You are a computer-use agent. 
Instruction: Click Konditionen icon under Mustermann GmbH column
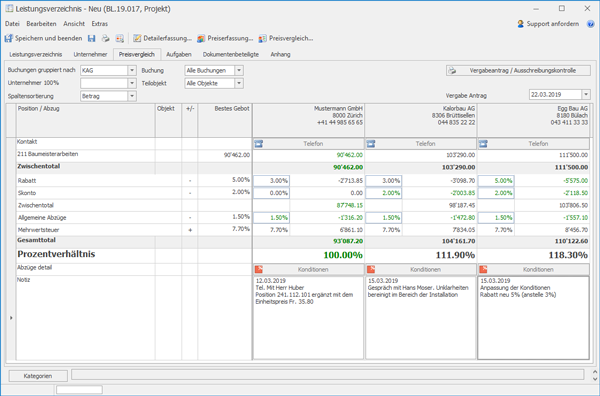coord(259,269)
